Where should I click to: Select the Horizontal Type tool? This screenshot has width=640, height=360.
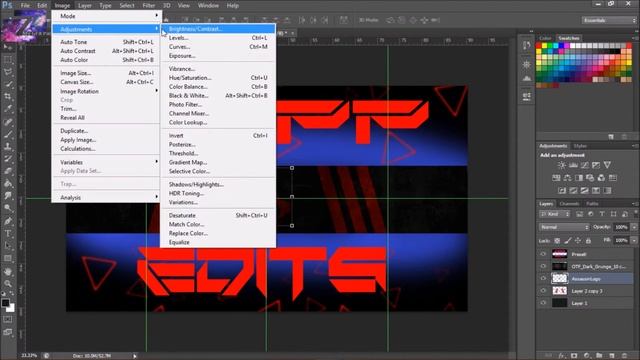click(8, 233)
